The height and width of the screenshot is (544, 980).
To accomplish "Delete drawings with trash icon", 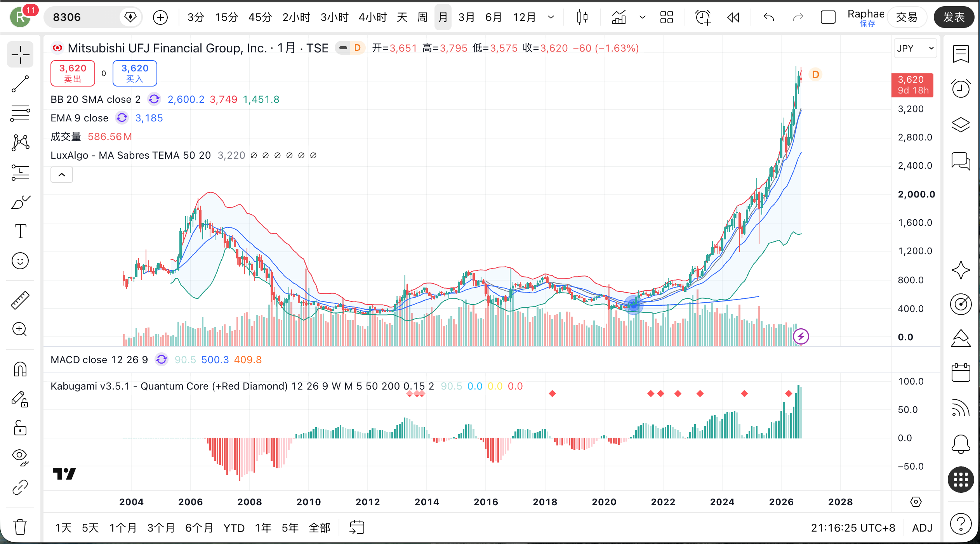I will click(x=20, y=527).
